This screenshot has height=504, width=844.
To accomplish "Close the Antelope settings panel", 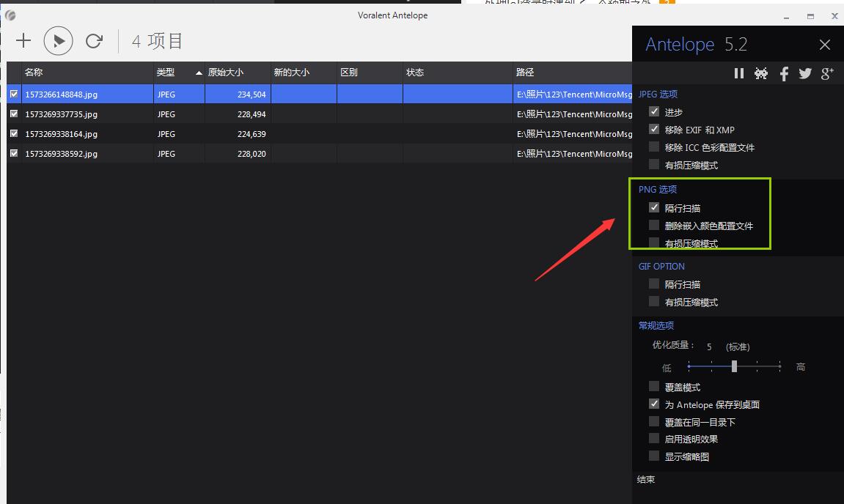I will tap(825, 45).
